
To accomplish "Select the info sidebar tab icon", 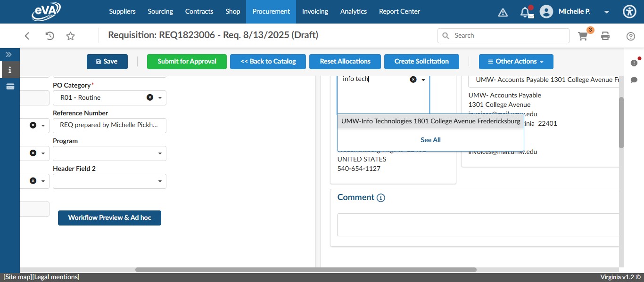I will click(x=10, y=70).
